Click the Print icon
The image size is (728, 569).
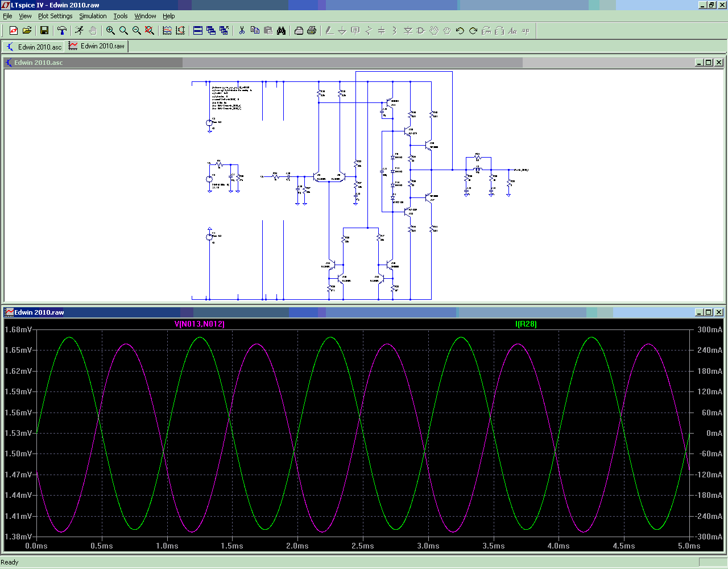[x=312, y=31]
